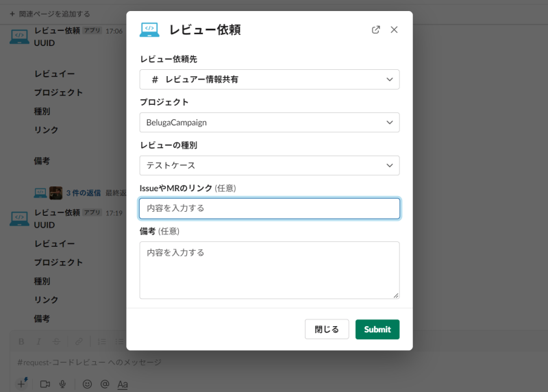The image size is (548, 392).
Task: Open the 3 件の返信 thread link
Action: [x=84, y=193]
